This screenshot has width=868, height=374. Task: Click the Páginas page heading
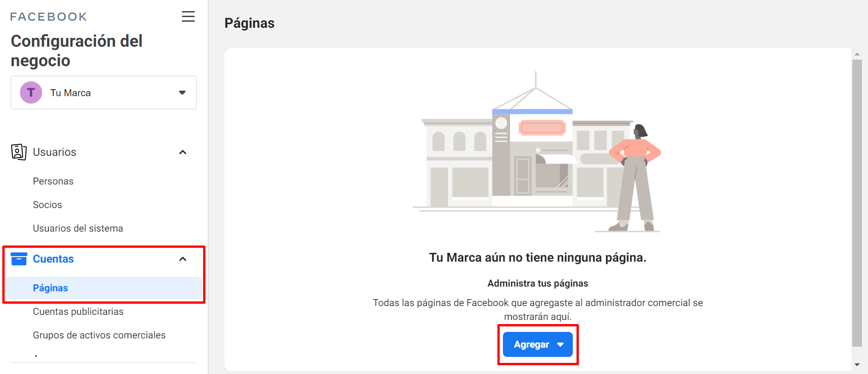click(x=249, y=23)
